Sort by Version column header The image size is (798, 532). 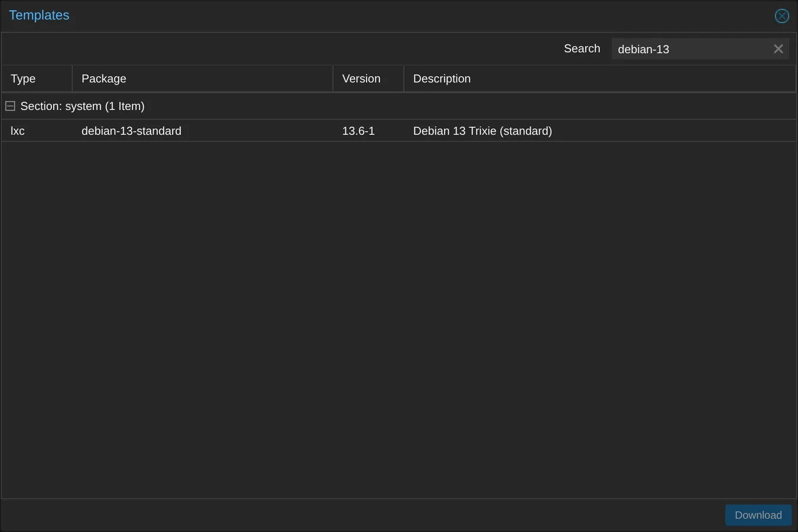[x=368, y=79]
